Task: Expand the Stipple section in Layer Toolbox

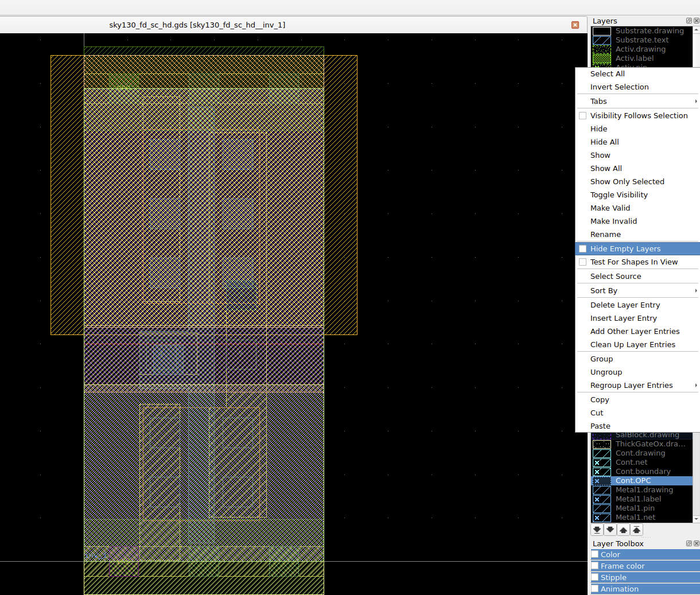Action: [x=613, y=577]
